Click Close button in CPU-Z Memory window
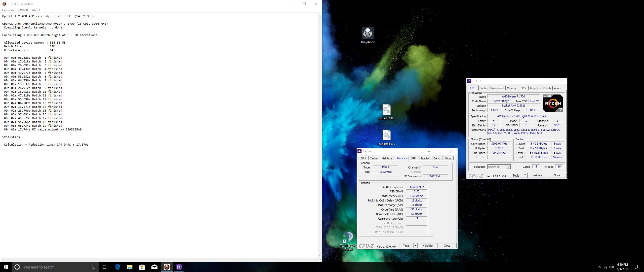This screenshot has height=272, width=644. coord(447,246)
